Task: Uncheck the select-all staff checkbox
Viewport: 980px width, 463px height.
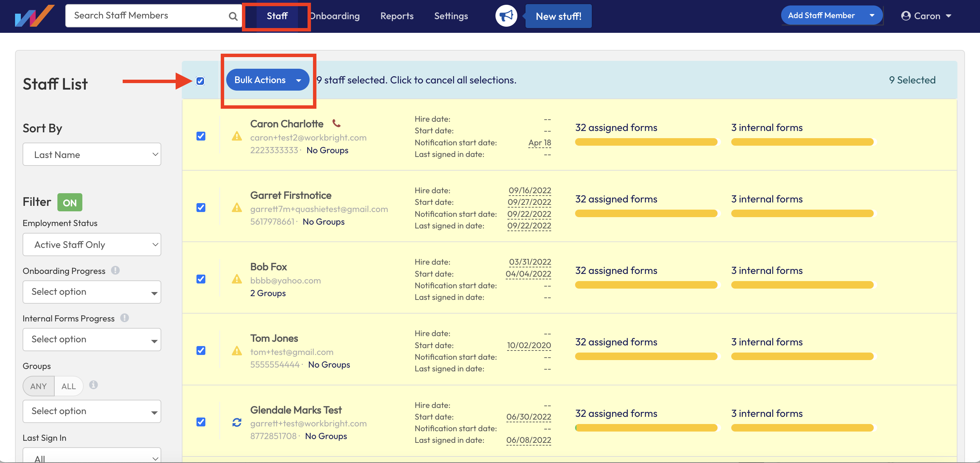Action: pos(201,80)
